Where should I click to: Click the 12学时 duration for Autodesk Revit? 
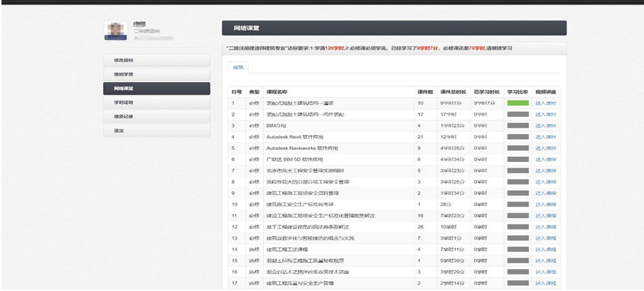448,137
